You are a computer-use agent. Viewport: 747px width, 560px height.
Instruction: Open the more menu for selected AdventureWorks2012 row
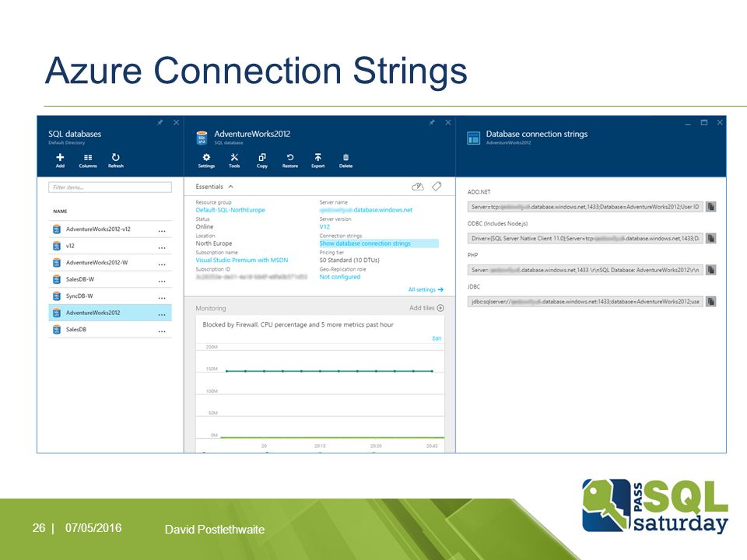[162, 313]
